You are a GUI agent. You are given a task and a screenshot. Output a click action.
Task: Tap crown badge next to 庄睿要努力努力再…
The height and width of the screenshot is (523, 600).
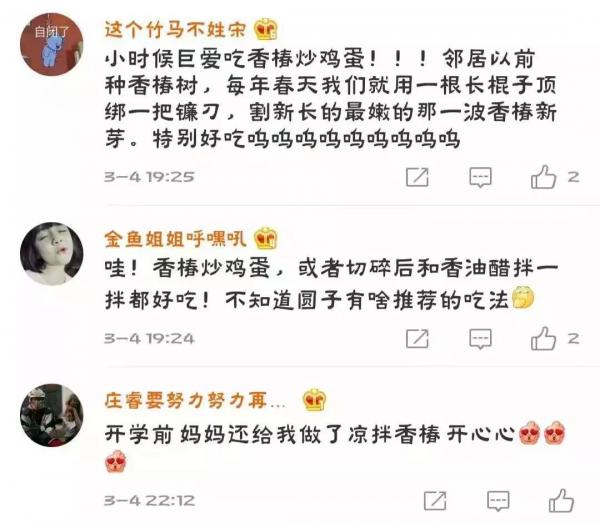[315, 400]
